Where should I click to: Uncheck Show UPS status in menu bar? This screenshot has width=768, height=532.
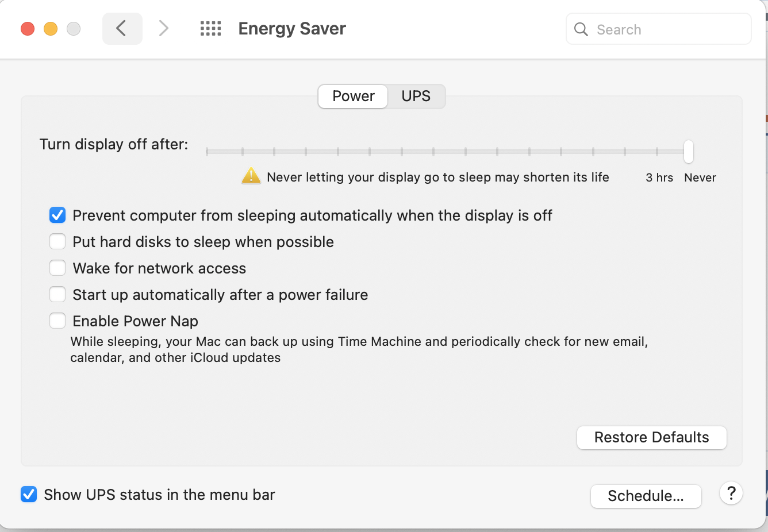(x=29, y=495)
